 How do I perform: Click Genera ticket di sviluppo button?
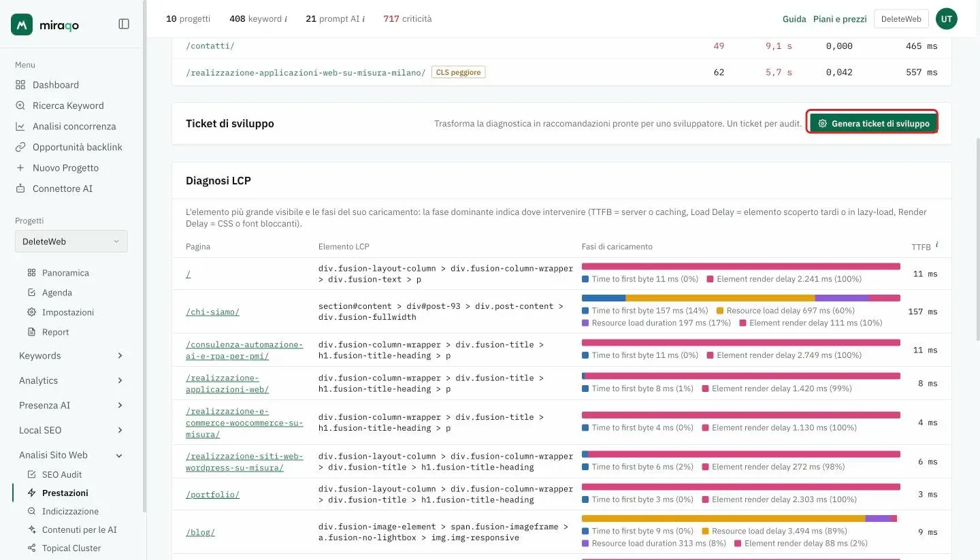(x=872, y=123)
